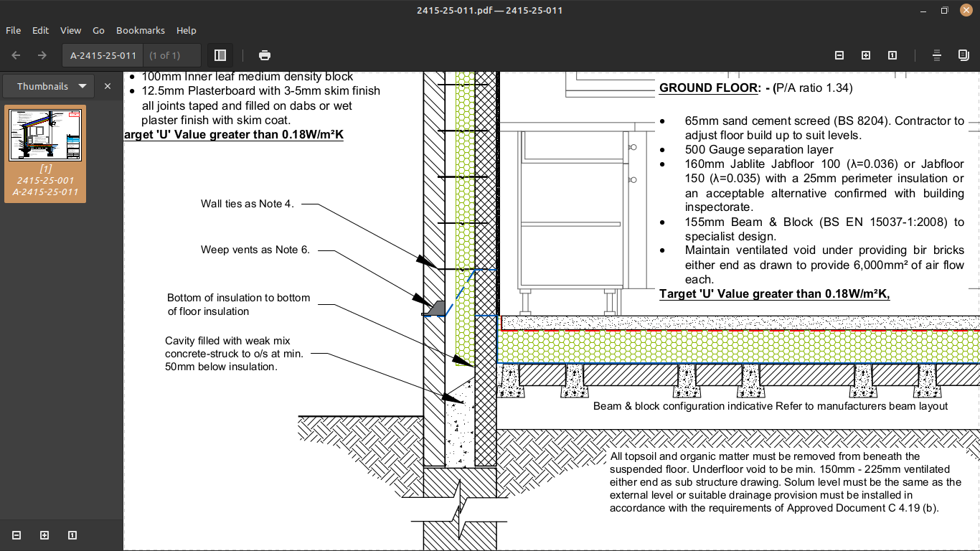Zoom out using main toolbar minus icon

(x=839, y=55)
